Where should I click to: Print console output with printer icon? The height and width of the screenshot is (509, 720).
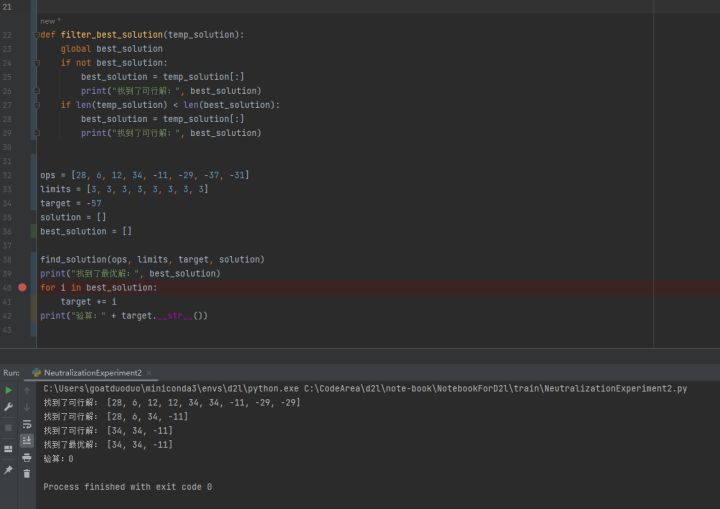tap(27, 458)
